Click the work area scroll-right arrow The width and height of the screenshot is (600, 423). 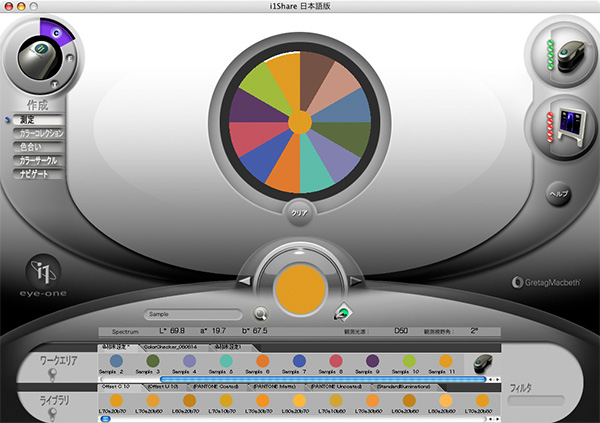click(x=497, y=379)
